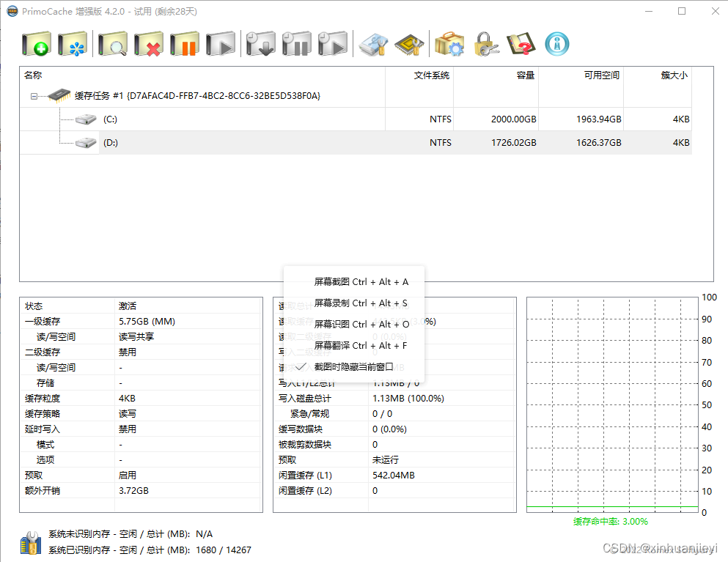
Task: Click the drive icon beside (C:)
Action: click(x=86, y=119)
